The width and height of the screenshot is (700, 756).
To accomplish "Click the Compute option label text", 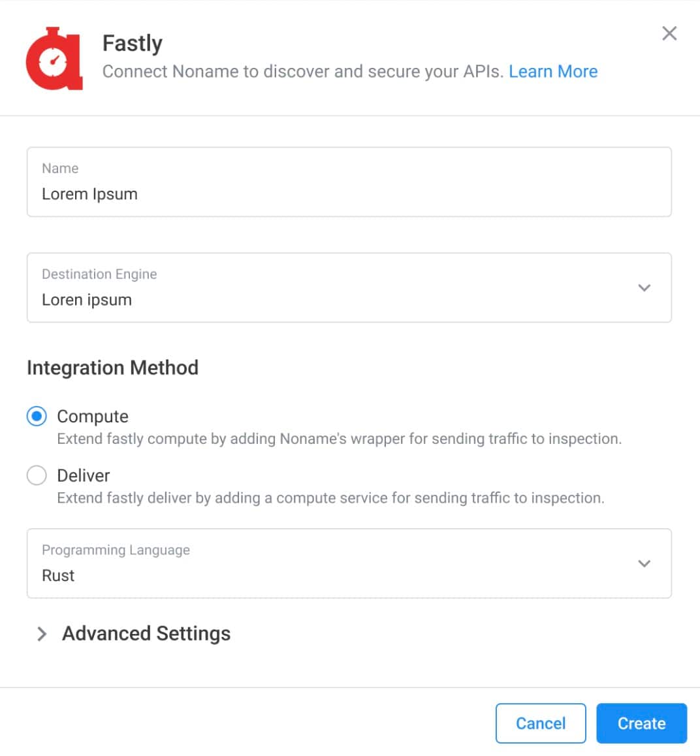I will (93, 417).
